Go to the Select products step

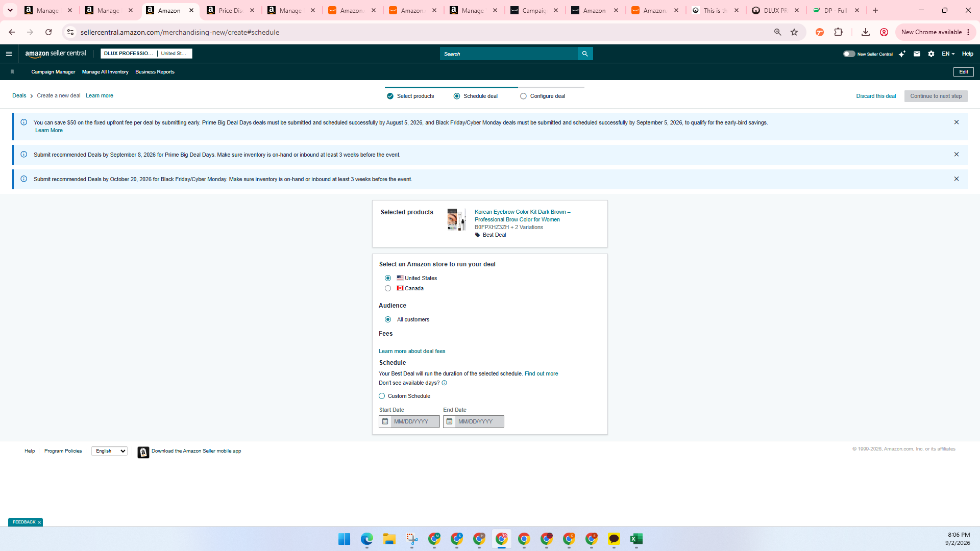click(x=411, y=96)
